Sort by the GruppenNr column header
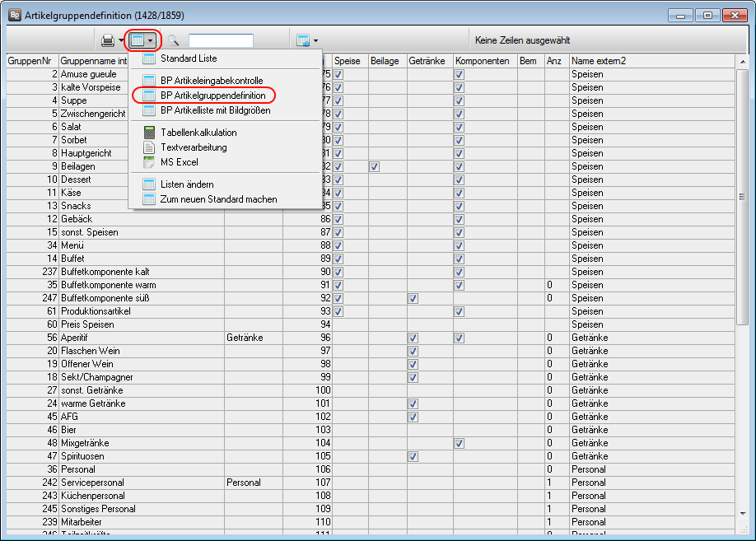Viewport: 756px width, 541px height. click(30, 61)
